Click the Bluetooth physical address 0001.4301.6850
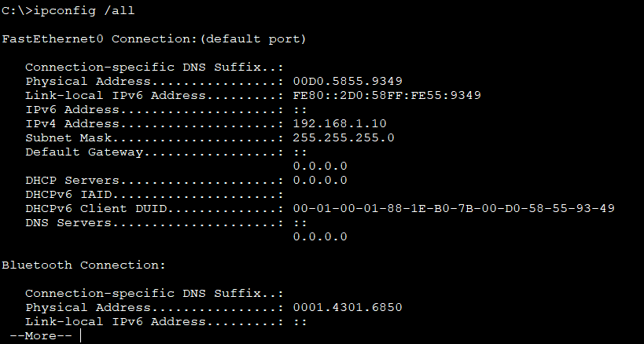 (x=348, y=308)
